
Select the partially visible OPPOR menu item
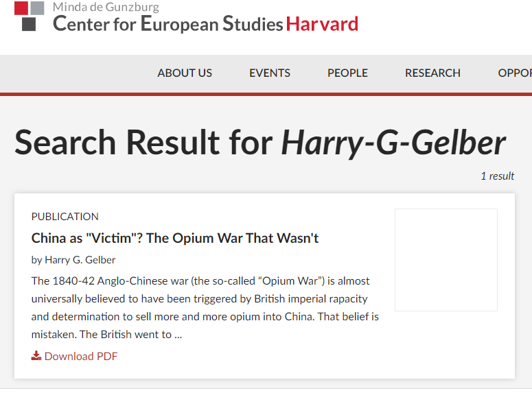point(514,73)
